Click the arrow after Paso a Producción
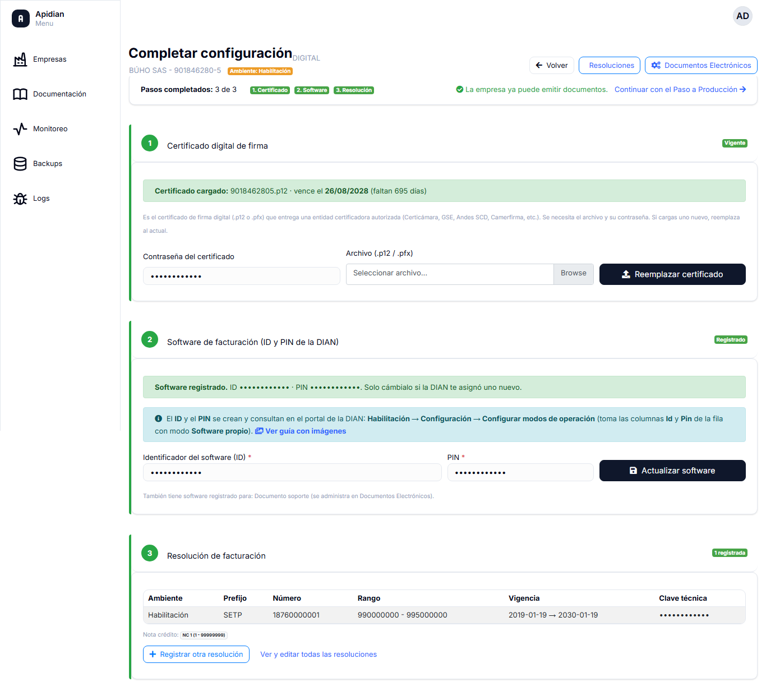766x700 pixels. click(743, 90)
